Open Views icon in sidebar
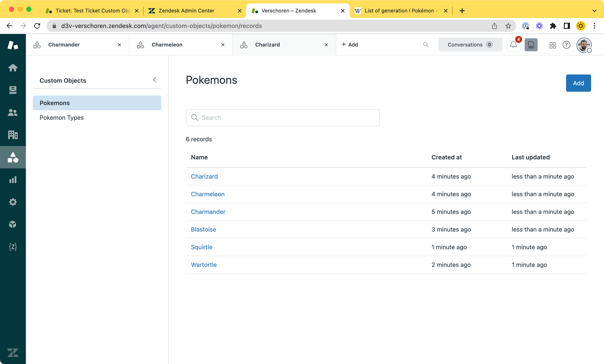Image resolution: width=604 pixels, height=364 pixels. pos(13,90)
